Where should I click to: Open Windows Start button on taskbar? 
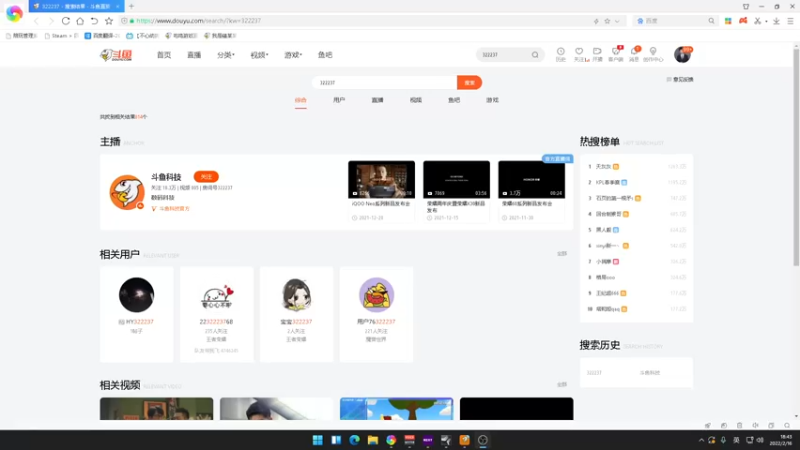click(317, 440)
